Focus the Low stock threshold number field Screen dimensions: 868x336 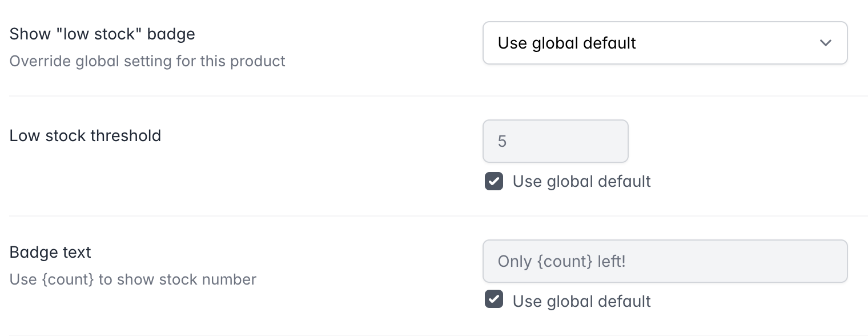coord(556,141)
